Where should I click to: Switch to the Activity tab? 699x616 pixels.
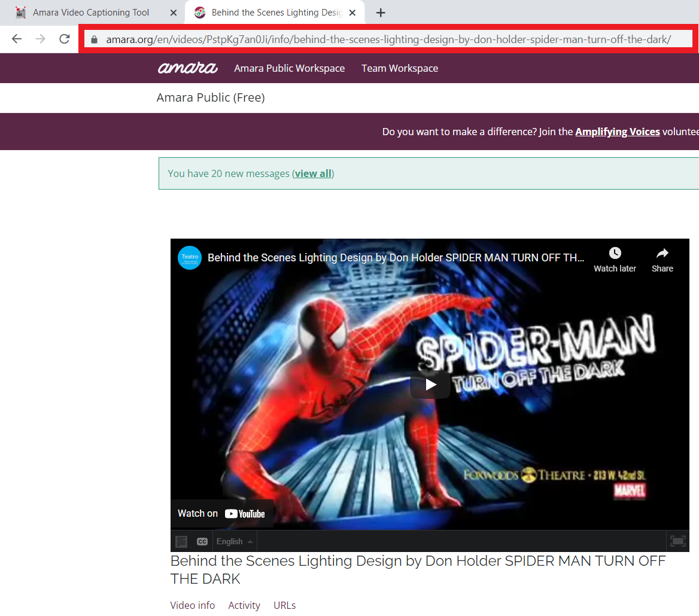pos(244,605)
